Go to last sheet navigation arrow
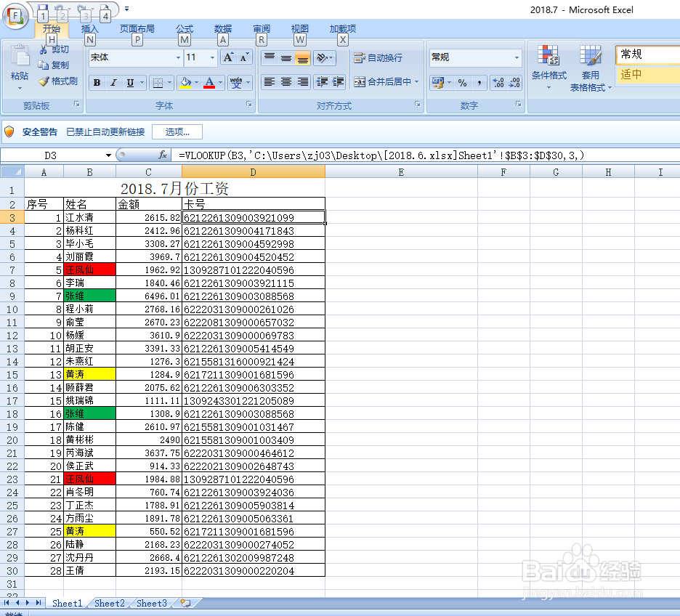The image size is (680, 616). pos(39,603)
